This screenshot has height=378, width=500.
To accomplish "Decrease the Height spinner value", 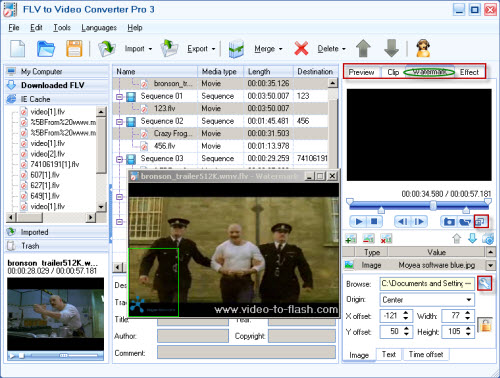I will (x=468, y=335).
